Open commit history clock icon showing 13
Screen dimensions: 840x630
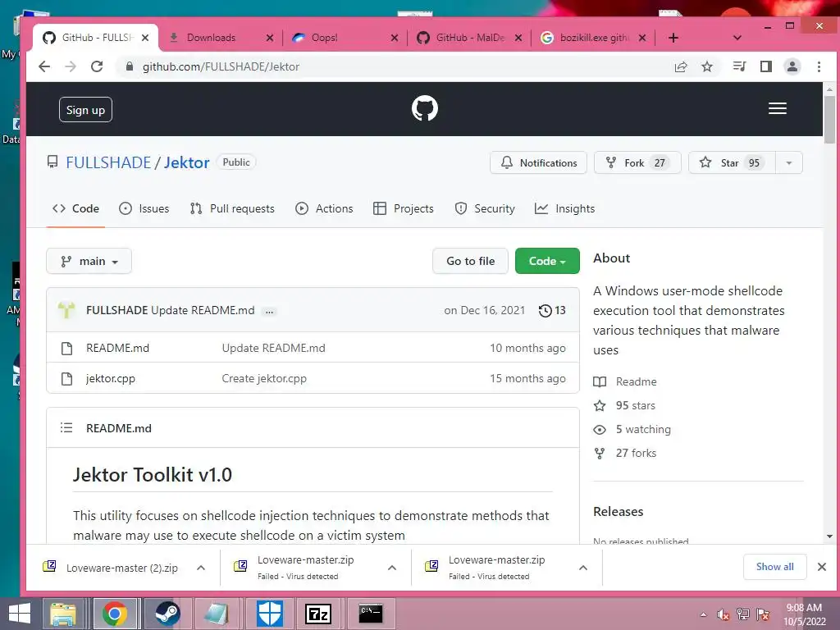tap(552, 310)
